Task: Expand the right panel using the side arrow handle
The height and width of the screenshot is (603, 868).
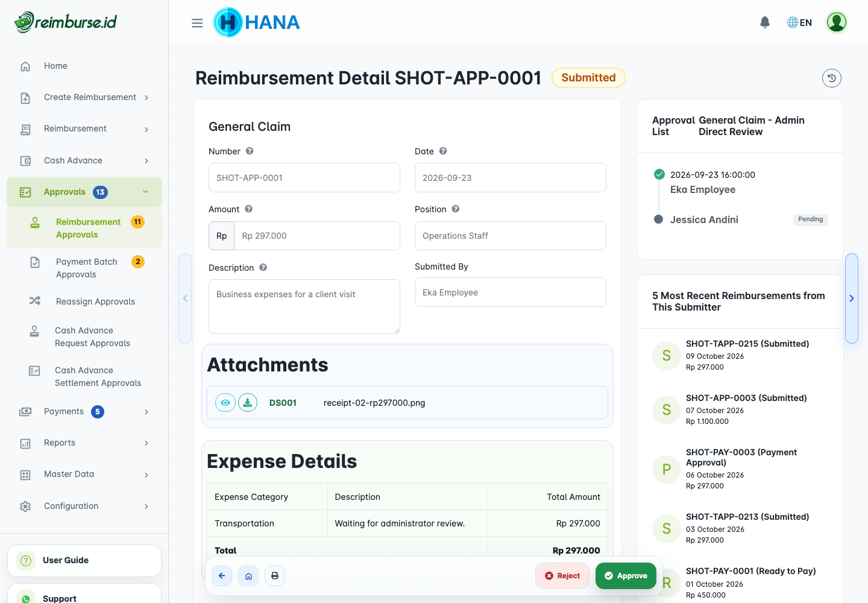Action: pyautogui.click(x=852, y=298)
